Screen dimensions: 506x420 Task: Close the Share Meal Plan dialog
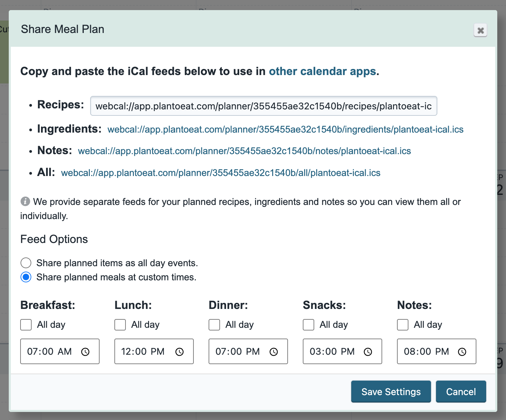point(480,30)
